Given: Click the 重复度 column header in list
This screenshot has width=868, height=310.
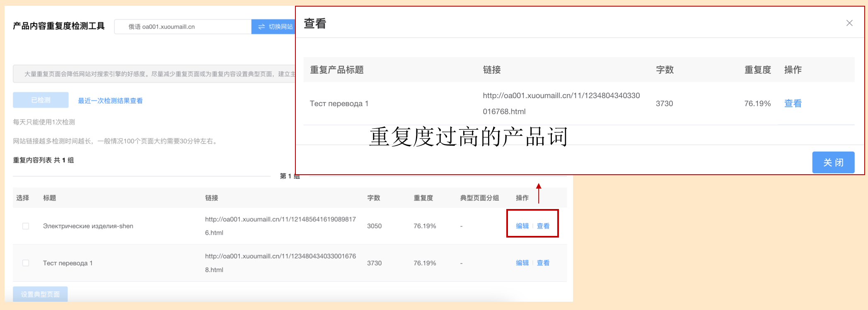Looking at the screenshot, I should (x=423, y=198).
